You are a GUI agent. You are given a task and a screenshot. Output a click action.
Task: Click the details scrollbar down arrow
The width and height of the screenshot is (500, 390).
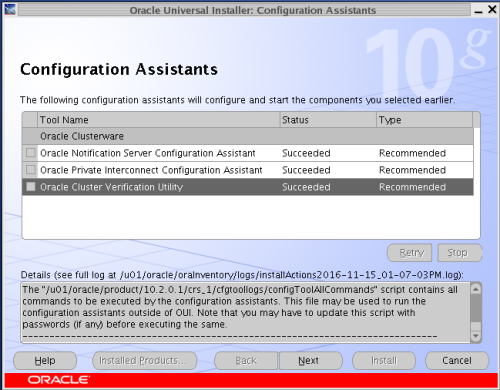(x=476, y=336)
